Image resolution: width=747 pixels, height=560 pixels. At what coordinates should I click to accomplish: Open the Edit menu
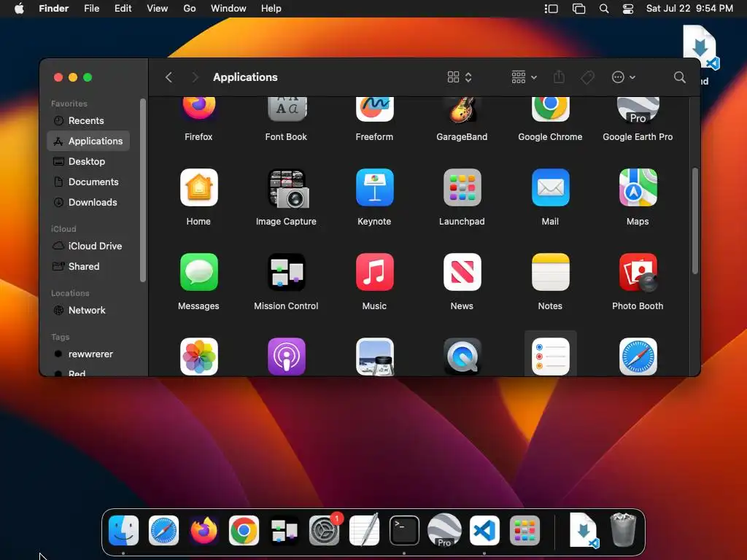pos(123,9)
